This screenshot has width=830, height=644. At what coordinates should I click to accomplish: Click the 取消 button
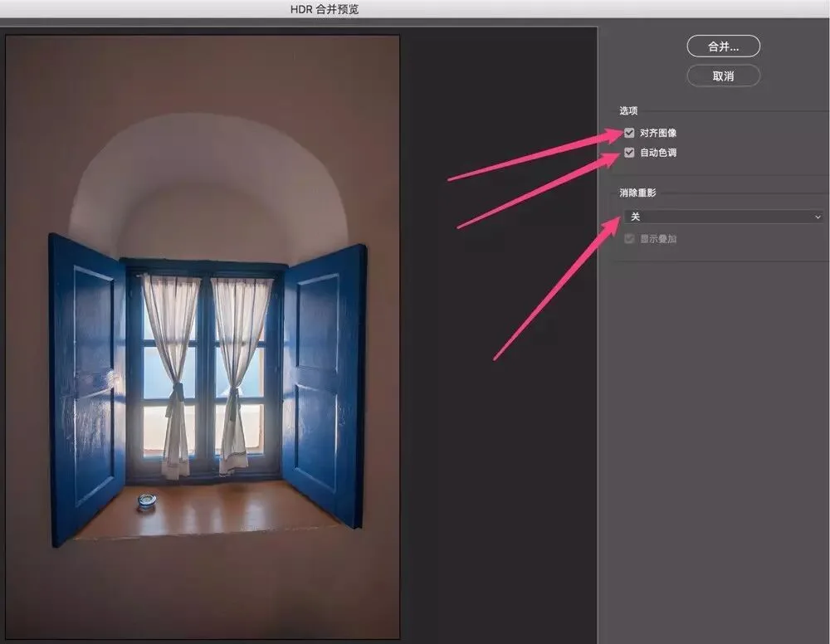723,76
